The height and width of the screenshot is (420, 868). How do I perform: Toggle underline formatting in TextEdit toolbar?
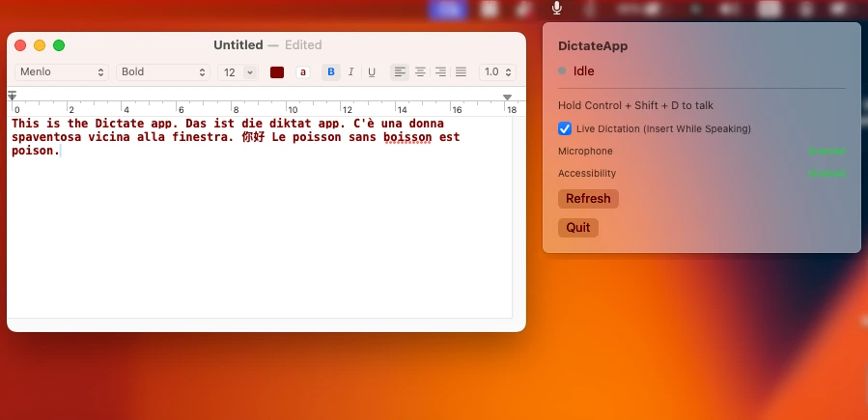tap(372, 72)
